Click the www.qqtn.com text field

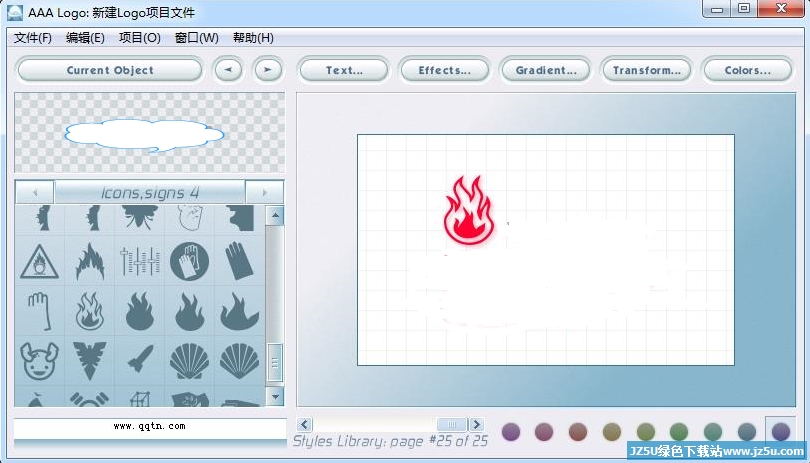click(x=150, y=427)
